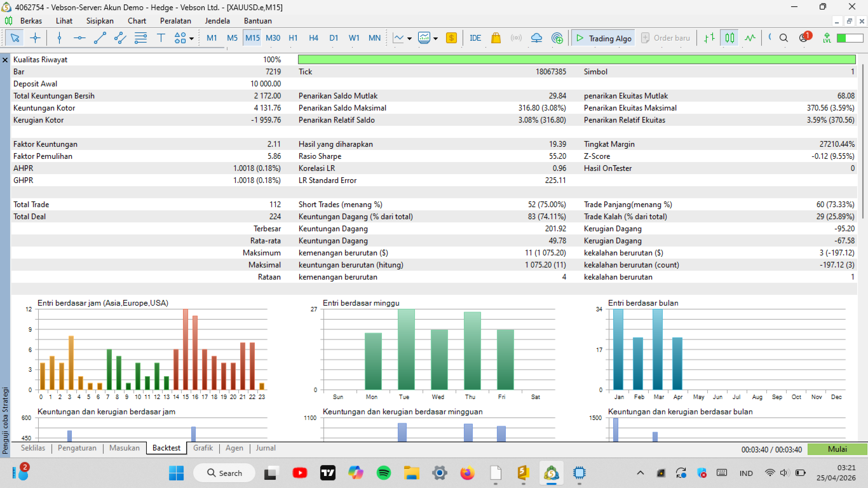This screenshot has height=488, width=868.
Task: Open the Market shopping bag icon
Action: (496, 38)
